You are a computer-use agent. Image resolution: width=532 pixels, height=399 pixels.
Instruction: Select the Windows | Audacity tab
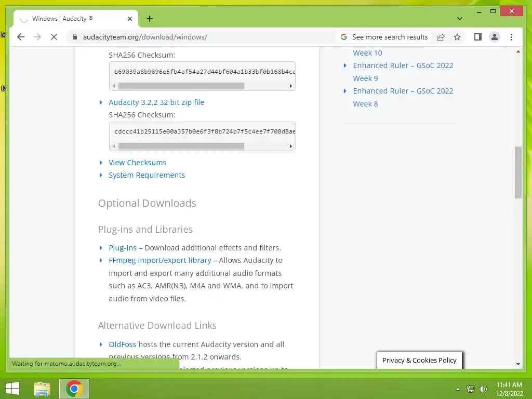click(x=75, y=19)
